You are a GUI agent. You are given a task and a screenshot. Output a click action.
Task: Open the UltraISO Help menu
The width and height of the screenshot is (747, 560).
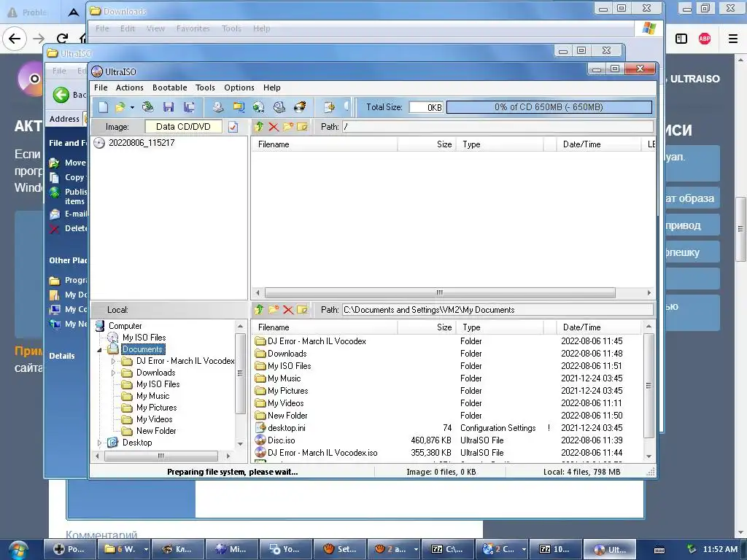272,87
